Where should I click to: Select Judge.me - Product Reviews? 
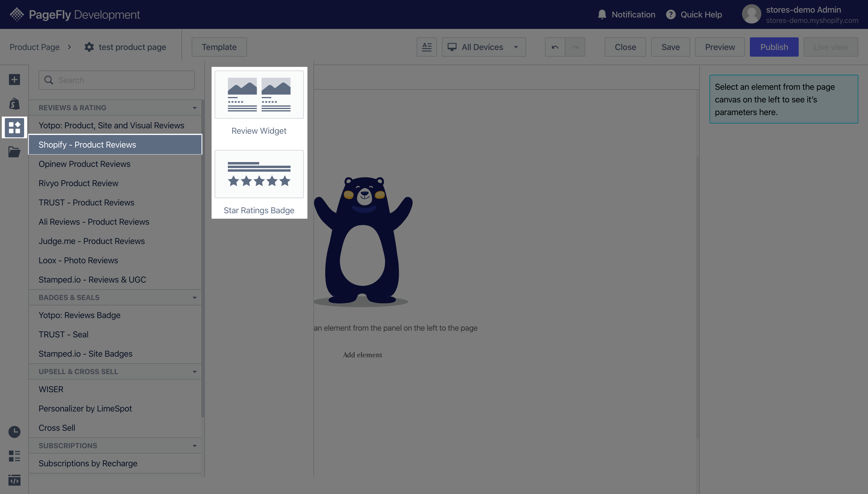point(115,241)
